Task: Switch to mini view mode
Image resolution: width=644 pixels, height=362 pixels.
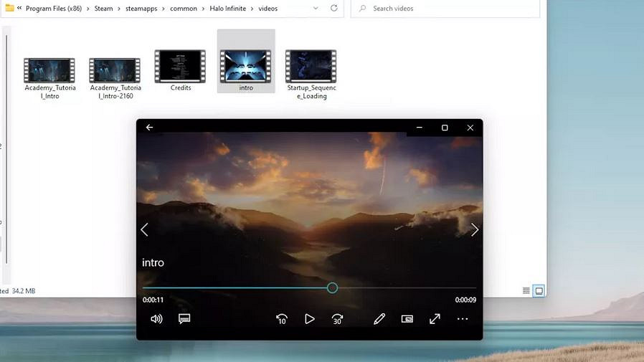Action: 407,319
